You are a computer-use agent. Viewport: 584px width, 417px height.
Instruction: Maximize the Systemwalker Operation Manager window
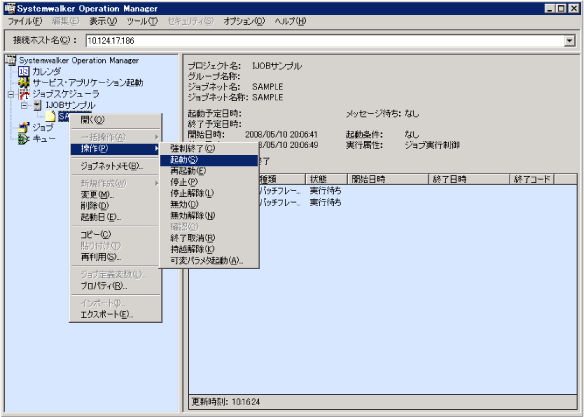561,8
